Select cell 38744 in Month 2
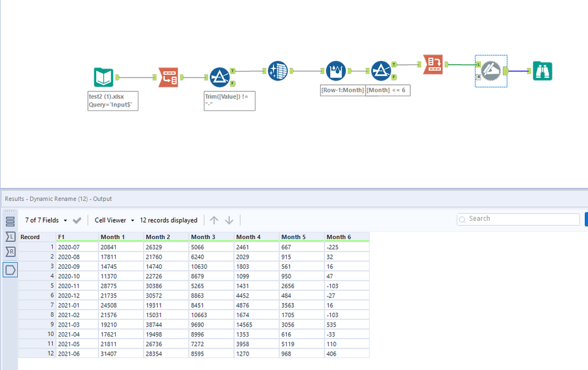Image resolution: width=588 pixels, height=370 pixels. (x=166, y=325)
